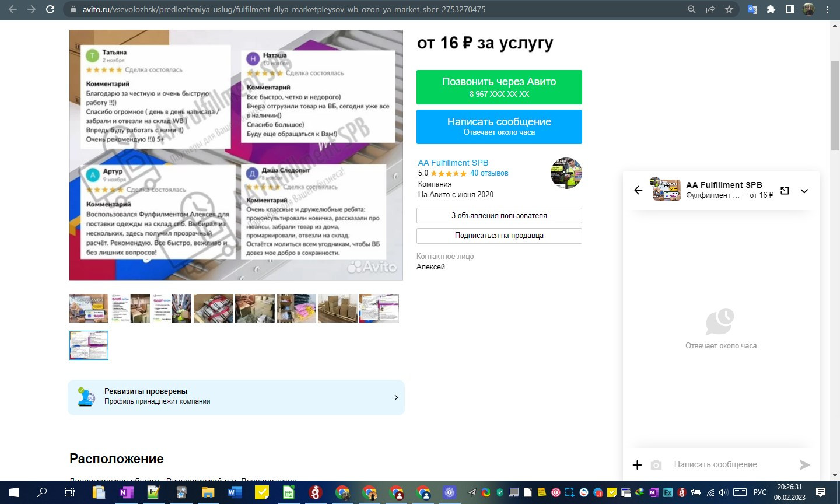
Task: Select fifth gallery thumbnail
Action: point(254,309)
